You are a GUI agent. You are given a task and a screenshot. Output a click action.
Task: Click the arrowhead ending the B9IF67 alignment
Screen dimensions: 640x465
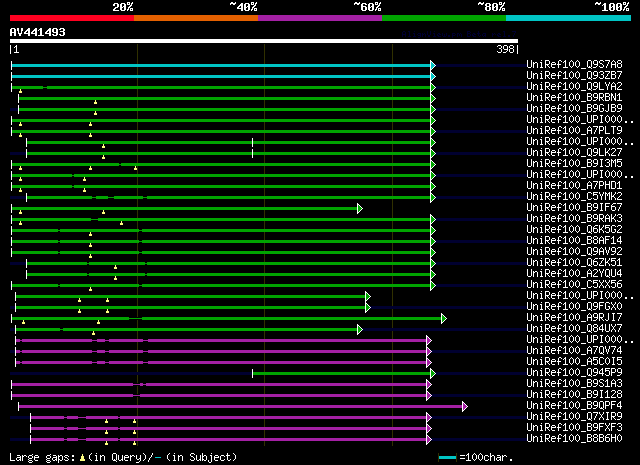(x=360, y=209)
